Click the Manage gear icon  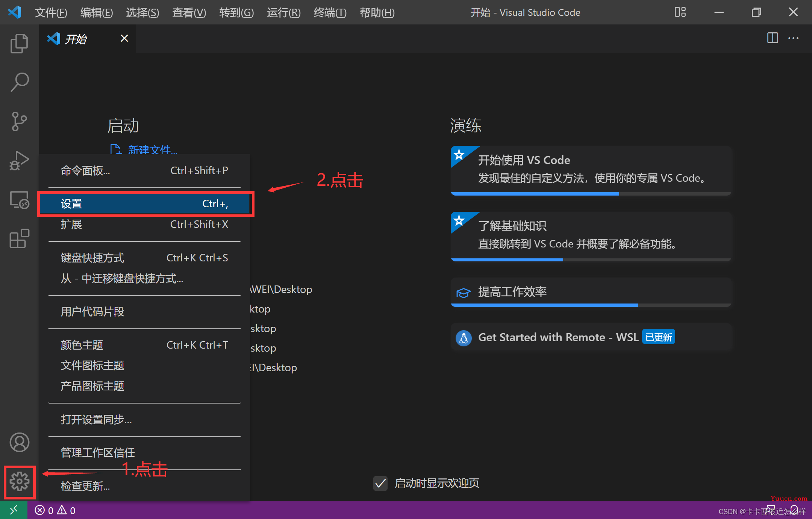(19, 481)
